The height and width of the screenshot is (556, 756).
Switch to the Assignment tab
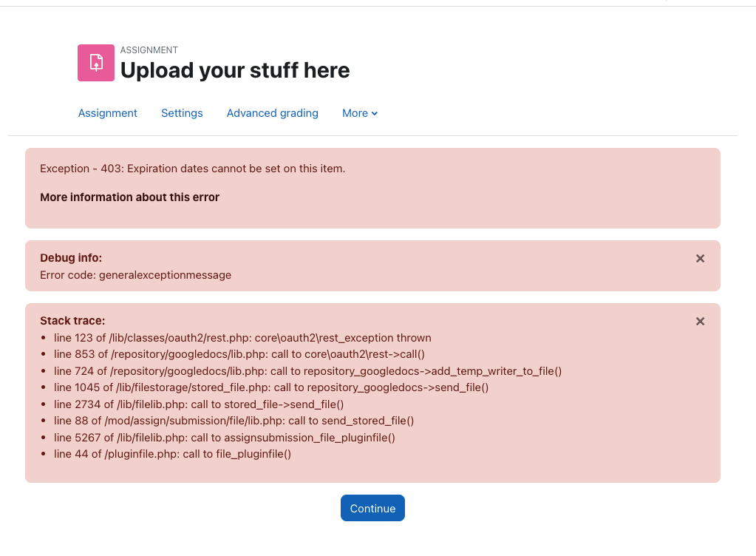pos(107,113)
